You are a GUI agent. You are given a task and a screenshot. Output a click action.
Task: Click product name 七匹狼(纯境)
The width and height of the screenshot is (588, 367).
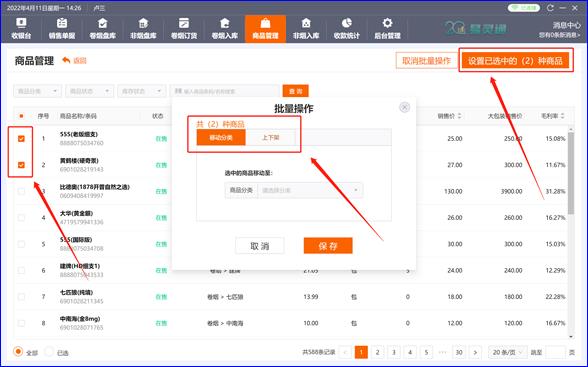[76, 292]
